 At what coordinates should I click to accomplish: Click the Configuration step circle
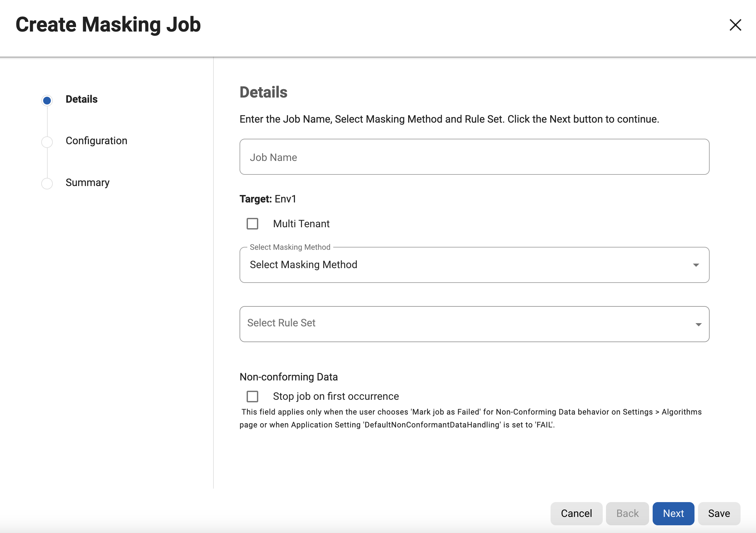[47, 142]
